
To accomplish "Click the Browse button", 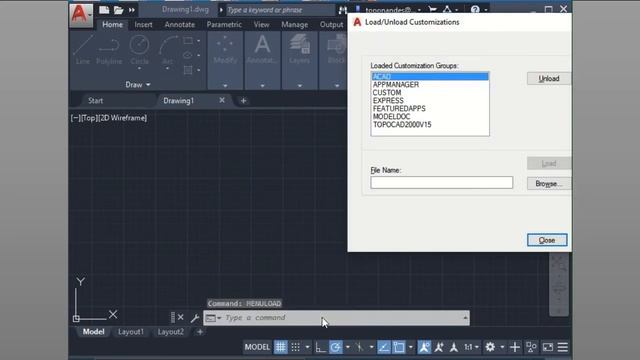I will (x=549, y=184).
